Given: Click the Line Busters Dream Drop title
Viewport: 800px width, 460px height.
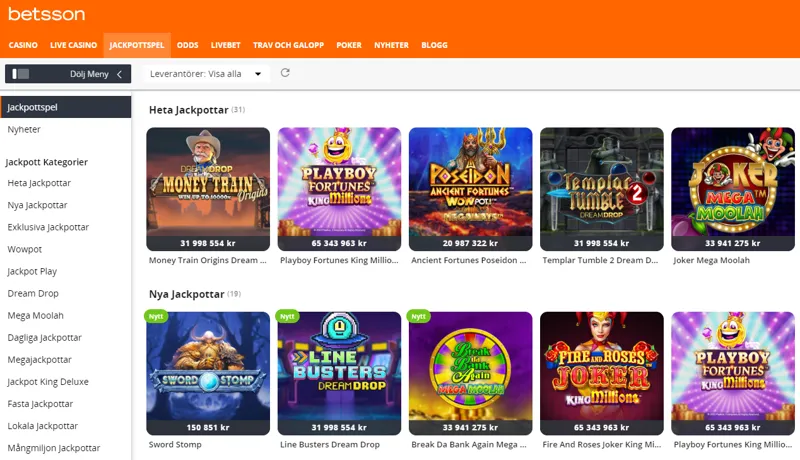Looking at the screenshot, I should (330, 444).
